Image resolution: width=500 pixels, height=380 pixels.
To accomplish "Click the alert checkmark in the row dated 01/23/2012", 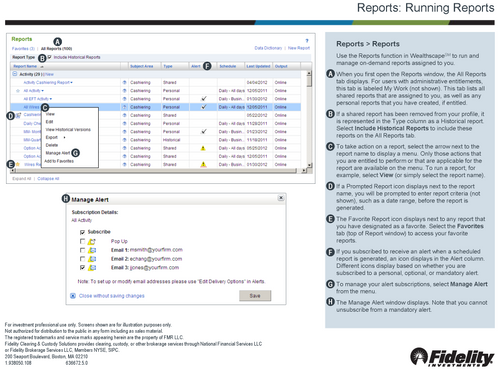I will click(x=204, y=131).
